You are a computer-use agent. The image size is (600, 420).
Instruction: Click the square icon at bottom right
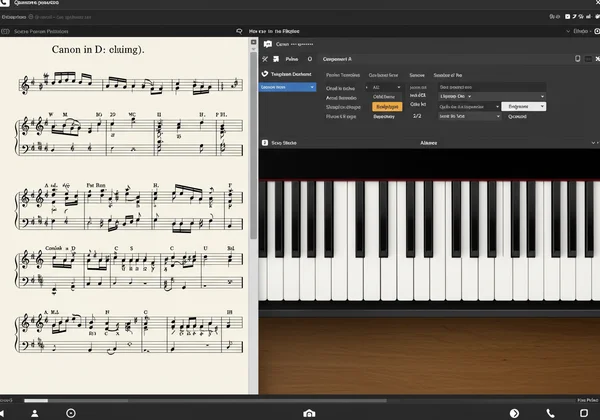pos(582,413)
